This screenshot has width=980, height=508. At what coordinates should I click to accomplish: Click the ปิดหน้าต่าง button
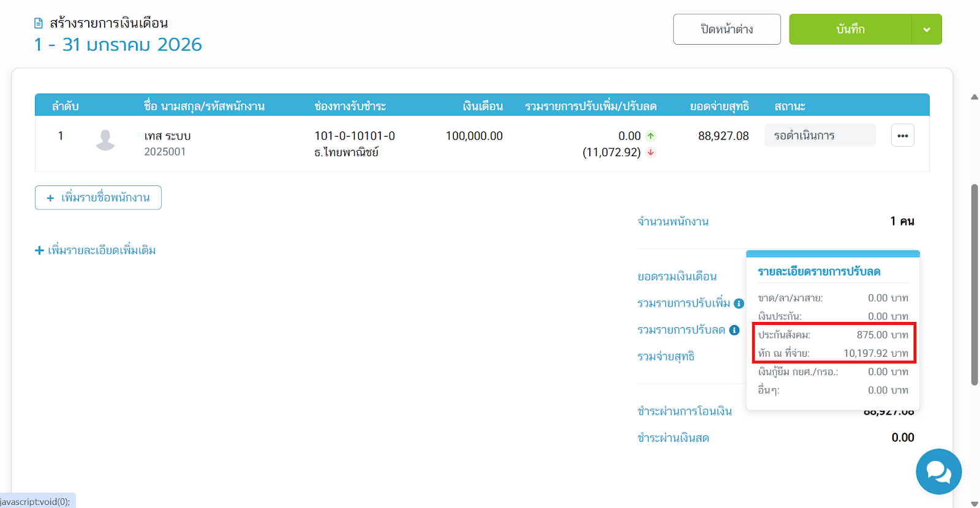tap(726, 29)
